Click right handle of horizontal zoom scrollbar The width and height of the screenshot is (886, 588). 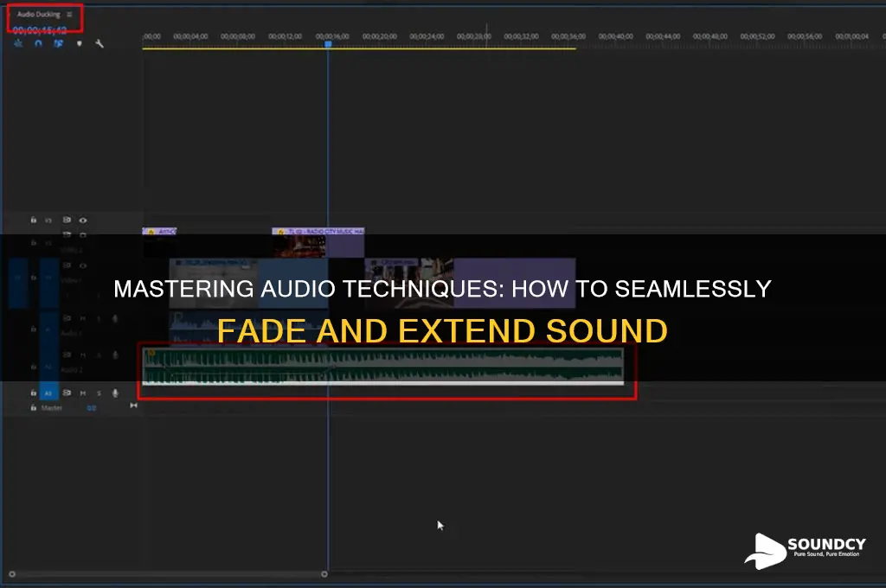pyautogui.click(x=324, y=574)
